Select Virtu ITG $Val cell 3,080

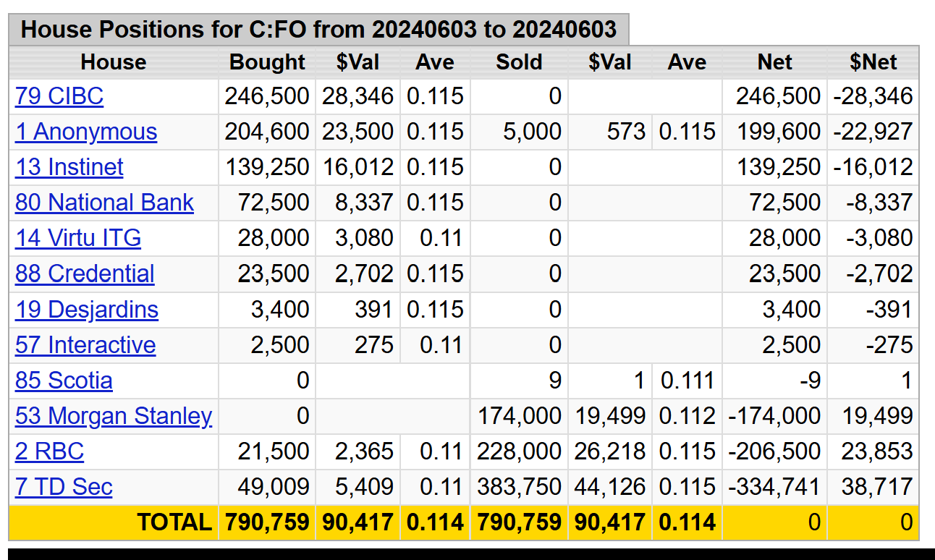pos(364,238)
